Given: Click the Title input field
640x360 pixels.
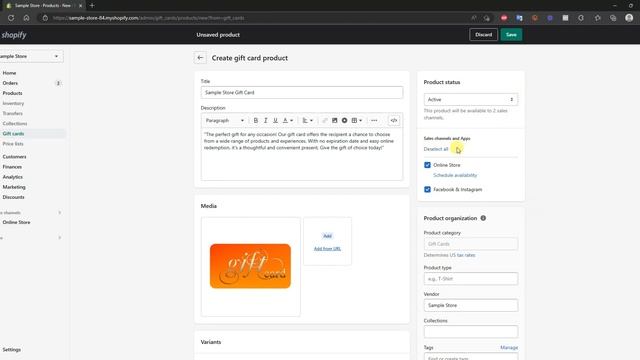Looking at the screenshot, I should (x=302, y=92).
